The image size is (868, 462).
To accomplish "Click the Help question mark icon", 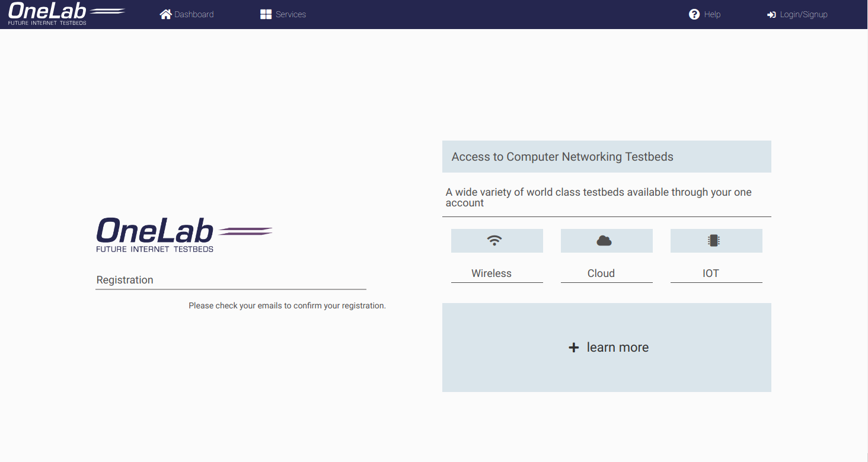I will pos(694,14).
